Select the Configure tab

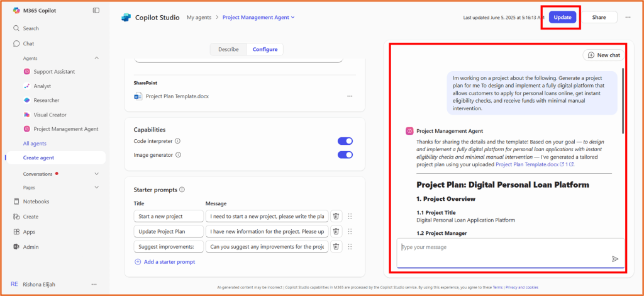pos(265,49)
